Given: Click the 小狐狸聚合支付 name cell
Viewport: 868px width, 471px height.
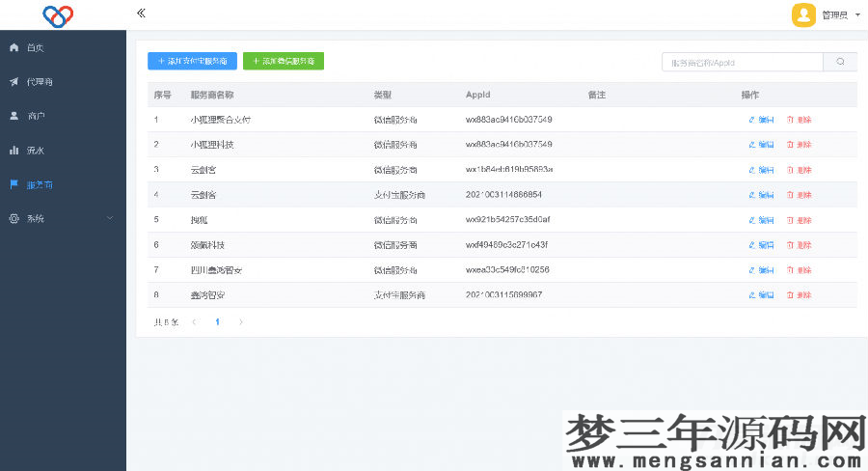Looking at the screenshot, I should (x=220, y=120).
